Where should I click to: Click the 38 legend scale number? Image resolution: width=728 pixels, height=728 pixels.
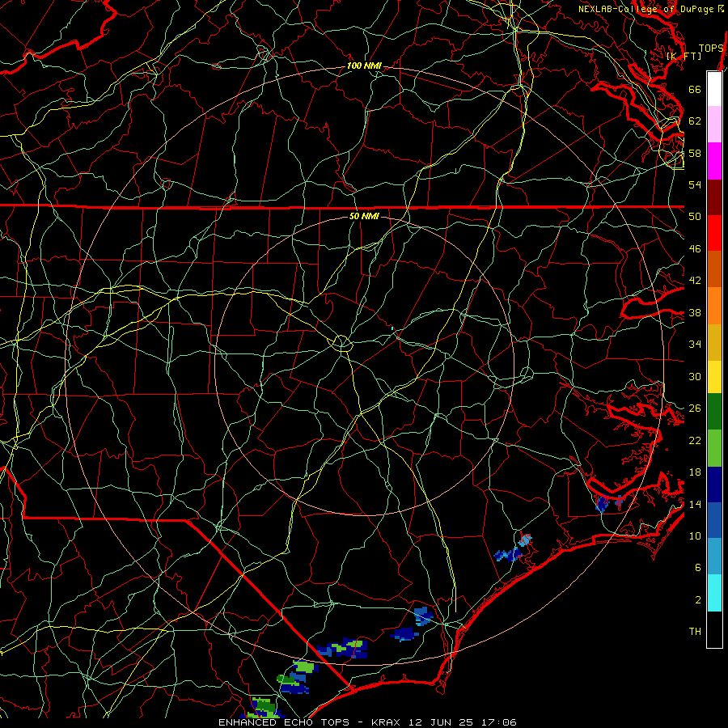(695, 312)
